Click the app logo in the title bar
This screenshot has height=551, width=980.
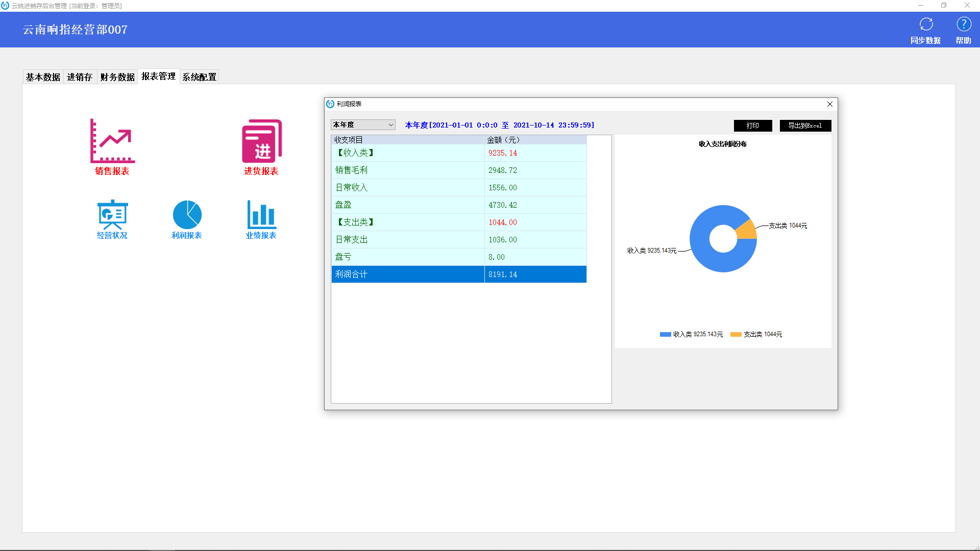click(5, 6)
